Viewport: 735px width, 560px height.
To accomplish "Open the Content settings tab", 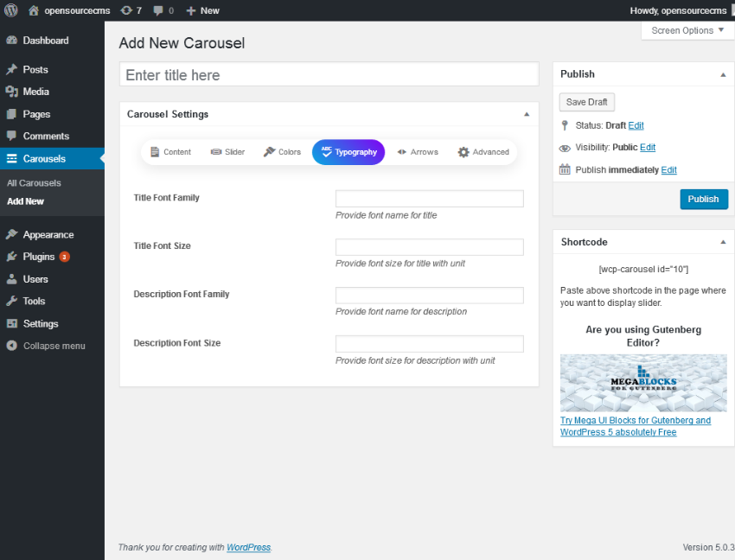I will (x=170, y=152).
